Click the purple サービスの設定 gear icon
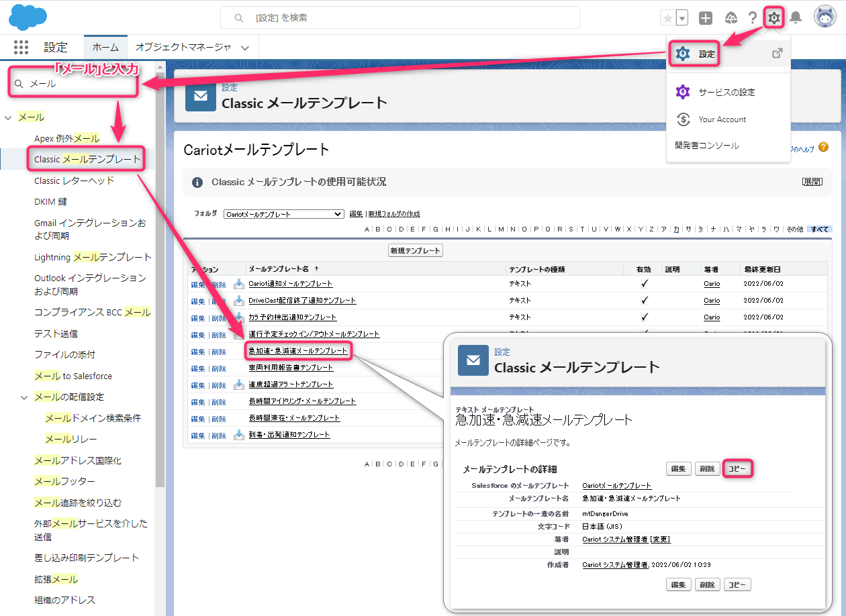 (683, 92)
